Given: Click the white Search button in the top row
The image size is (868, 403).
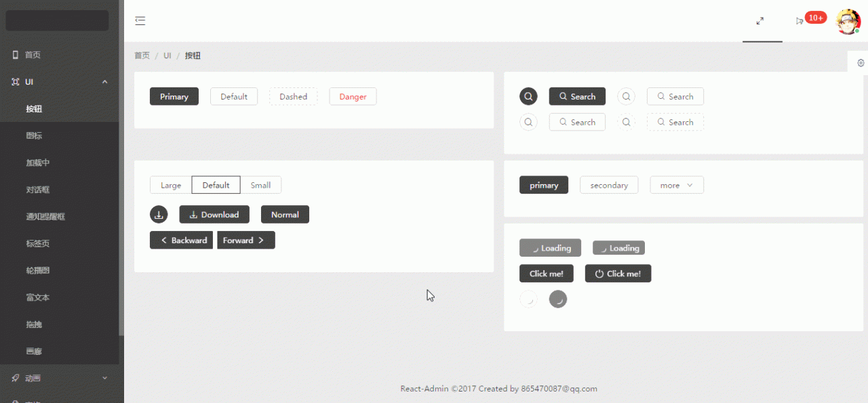Looking at the screenshot, I should pos(675,96).
